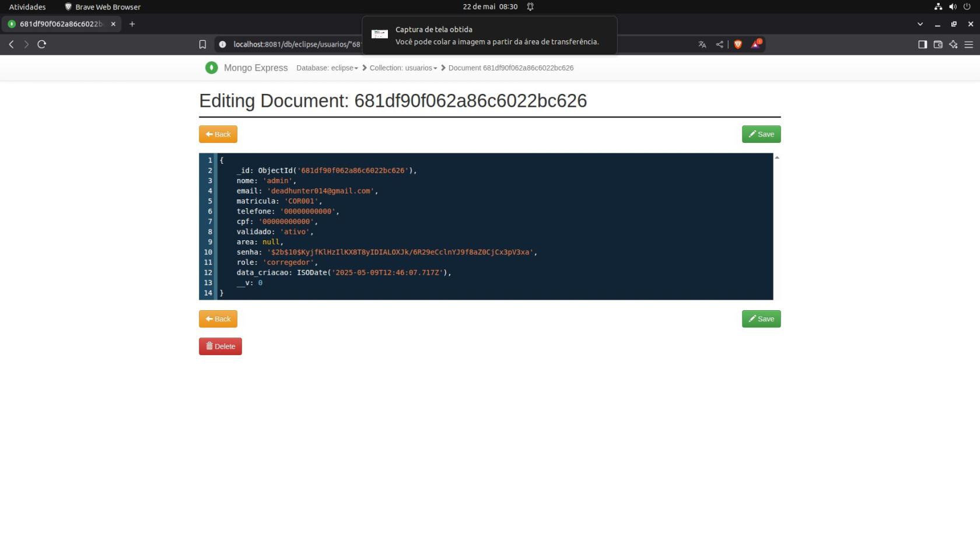
Task: Go forward one page in browser
Action: pos(26,44)
